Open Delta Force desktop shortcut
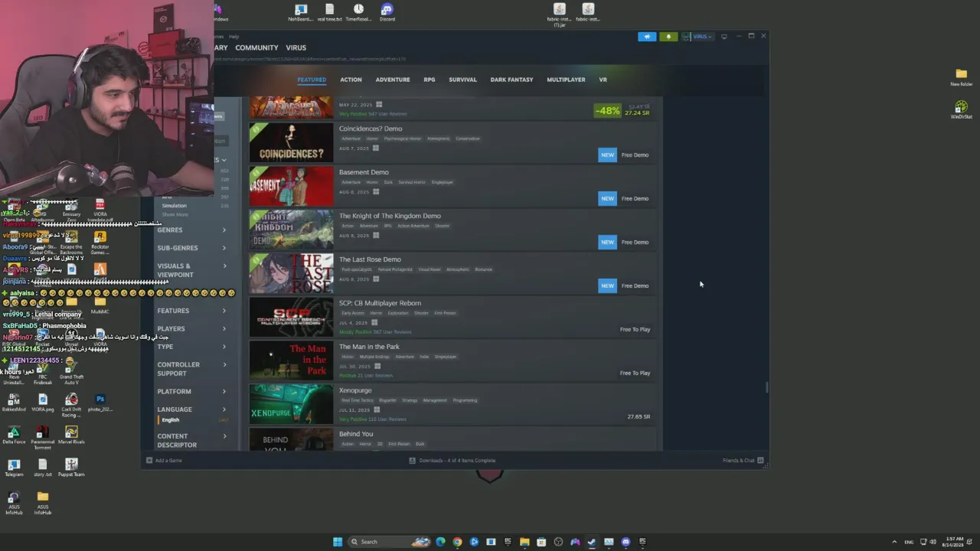The image size is (980, 551). click(14, 435)
